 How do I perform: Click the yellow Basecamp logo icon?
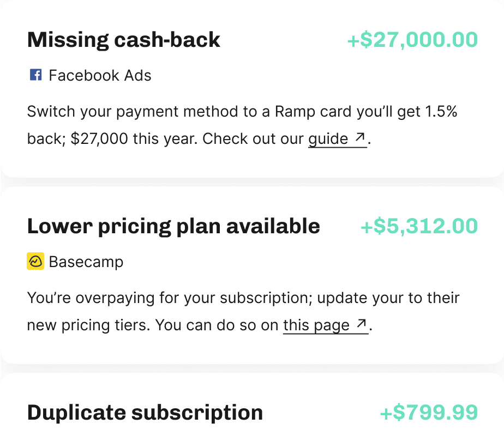35,262
